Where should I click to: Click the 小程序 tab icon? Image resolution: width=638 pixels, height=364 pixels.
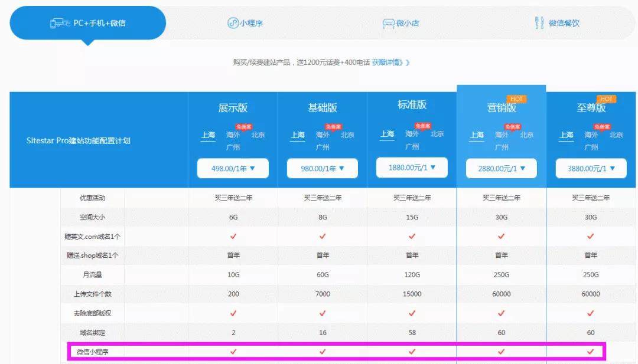(x=232, y=23)
